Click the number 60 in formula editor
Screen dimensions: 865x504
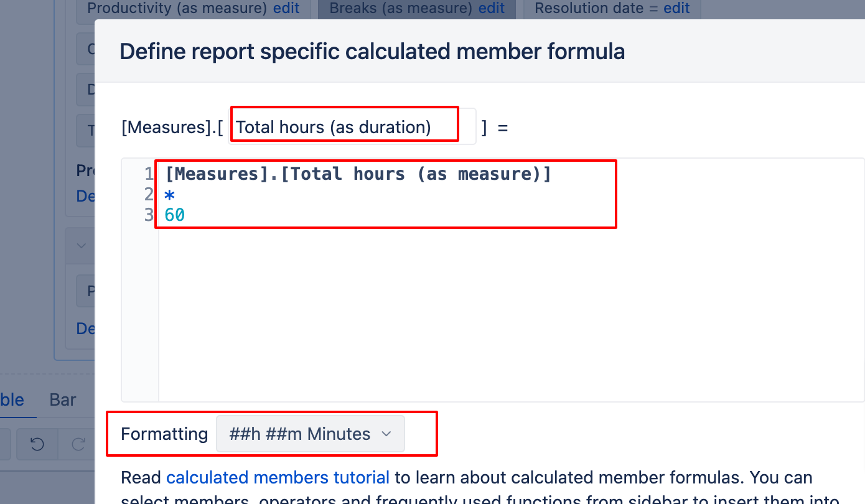pyautogui.click(x=175, y=215)
